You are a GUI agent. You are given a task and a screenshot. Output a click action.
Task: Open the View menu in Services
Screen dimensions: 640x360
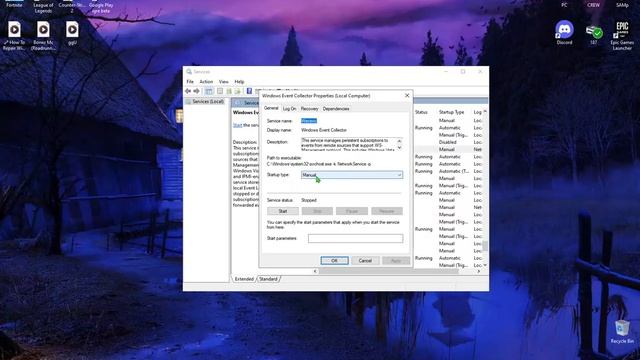224,82
